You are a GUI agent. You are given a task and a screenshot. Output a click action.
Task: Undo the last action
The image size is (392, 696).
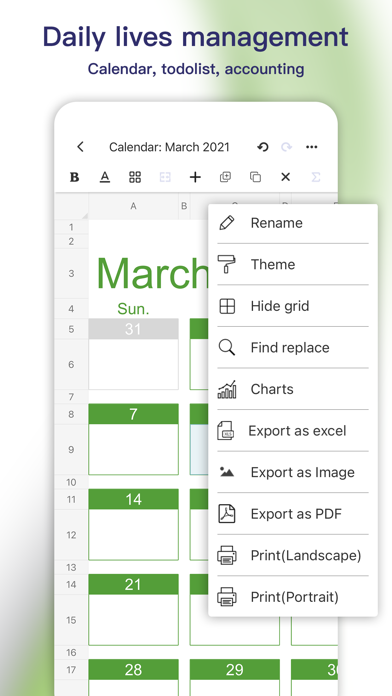coord(263,147)
